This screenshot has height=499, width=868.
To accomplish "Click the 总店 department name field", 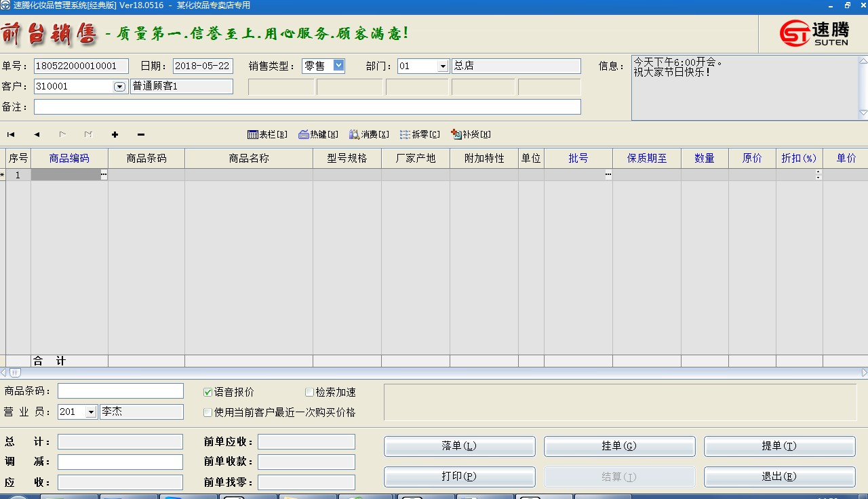I will click(x=516, y=66).
